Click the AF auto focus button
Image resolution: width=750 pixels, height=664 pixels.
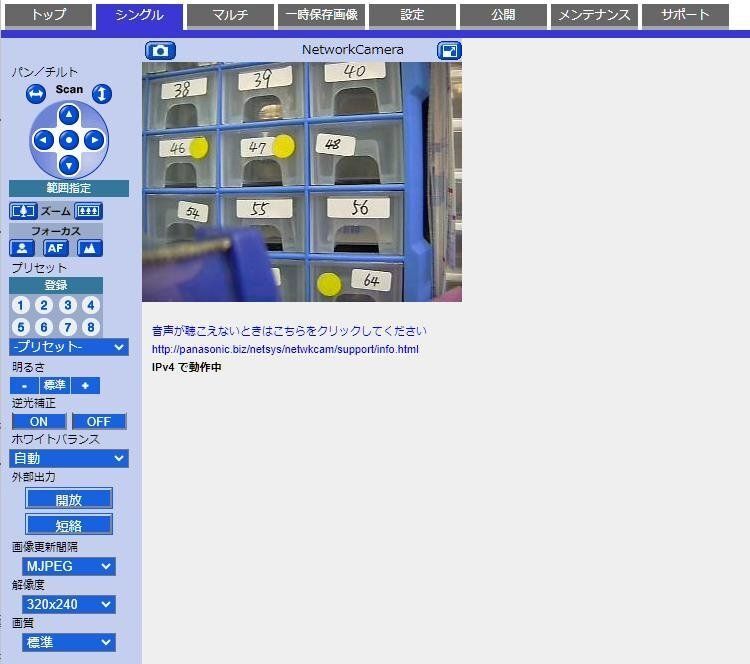56,248
